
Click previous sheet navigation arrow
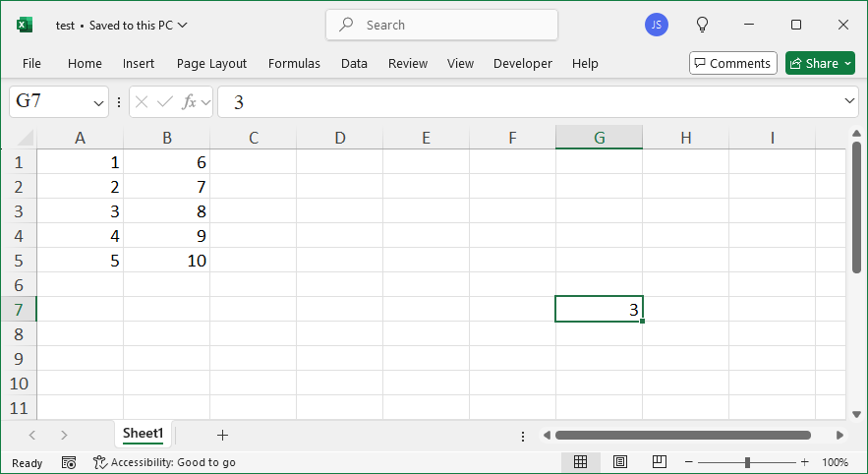[x=32, y=436]
